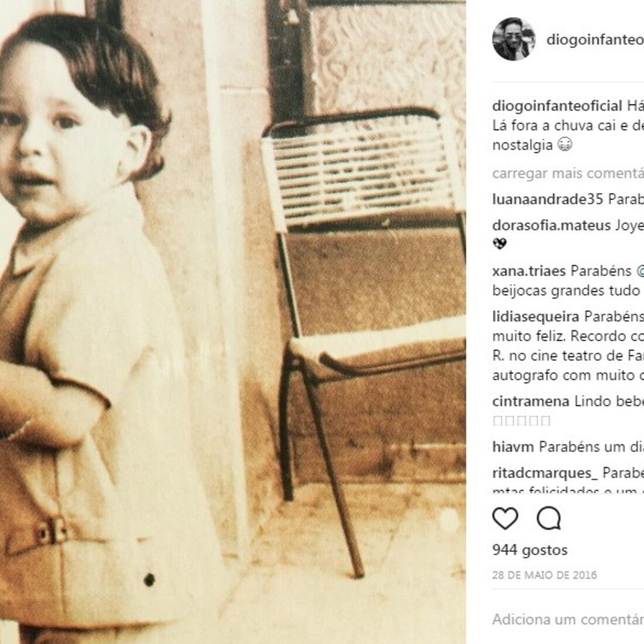Image resolution: width=644 pixels, height=644 pixels.
Task: Go to hiavm profile
Action: tap(513, 447)
